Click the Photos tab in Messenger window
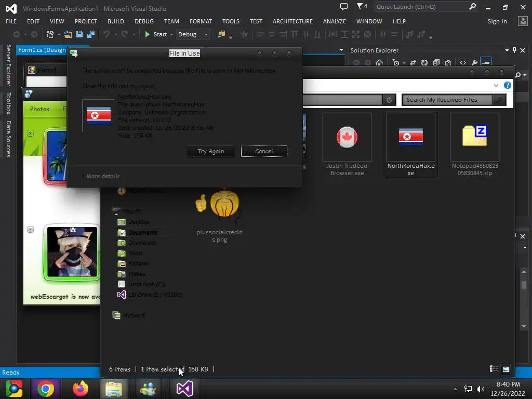Viewport: 532px width, 399px height. pos(39,109)
